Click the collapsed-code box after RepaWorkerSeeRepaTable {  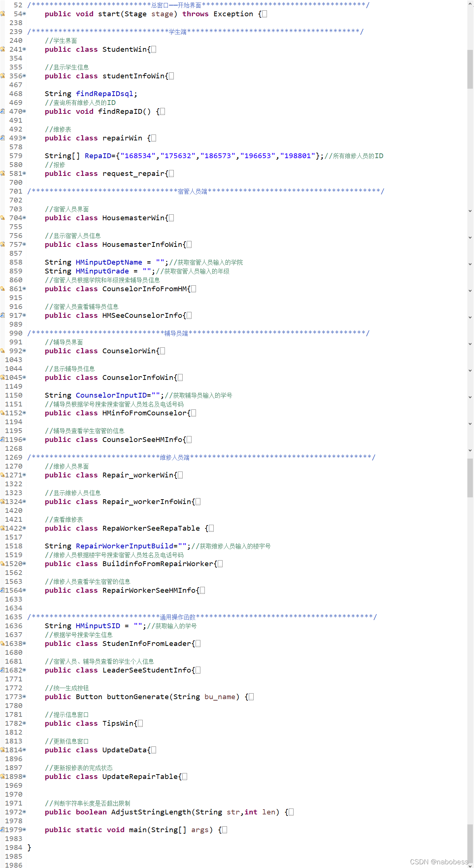pos(211,528)
